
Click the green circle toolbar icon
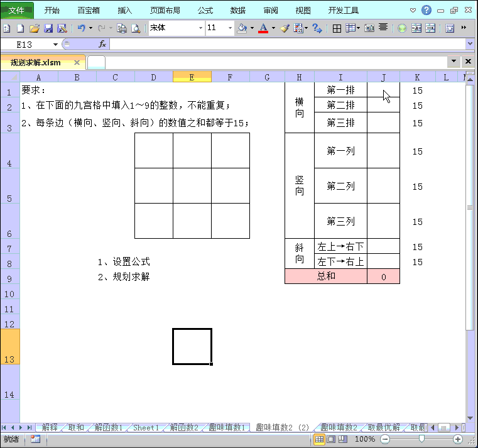(x=402, y=28)
